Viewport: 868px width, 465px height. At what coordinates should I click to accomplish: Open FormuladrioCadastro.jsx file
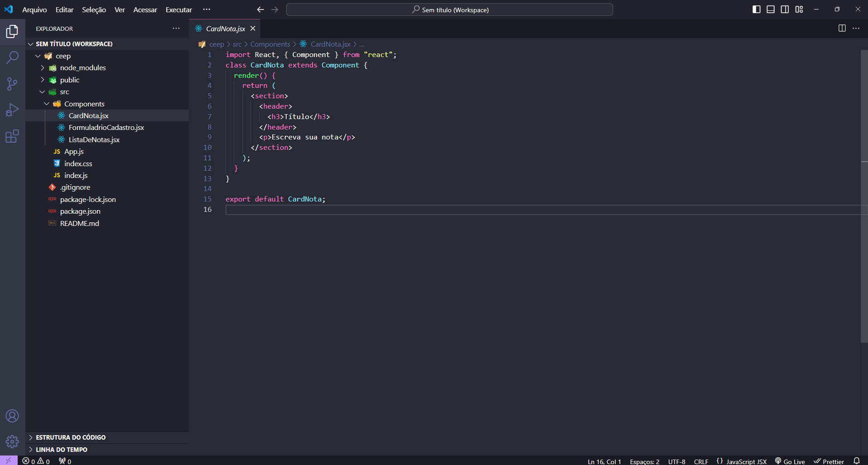tap(107, 128)
